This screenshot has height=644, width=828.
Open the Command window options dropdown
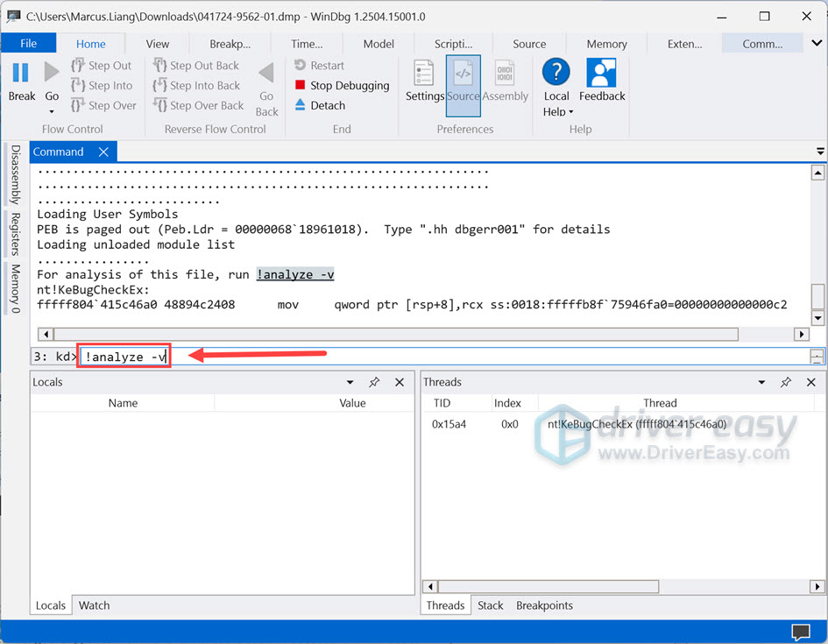(x=820, y=152)
